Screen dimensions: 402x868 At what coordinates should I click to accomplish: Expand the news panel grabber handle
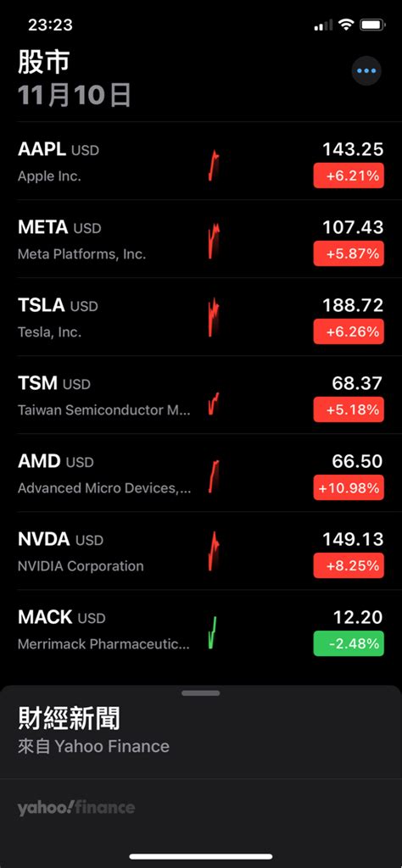pyautogui.click(x=201, y=693)
